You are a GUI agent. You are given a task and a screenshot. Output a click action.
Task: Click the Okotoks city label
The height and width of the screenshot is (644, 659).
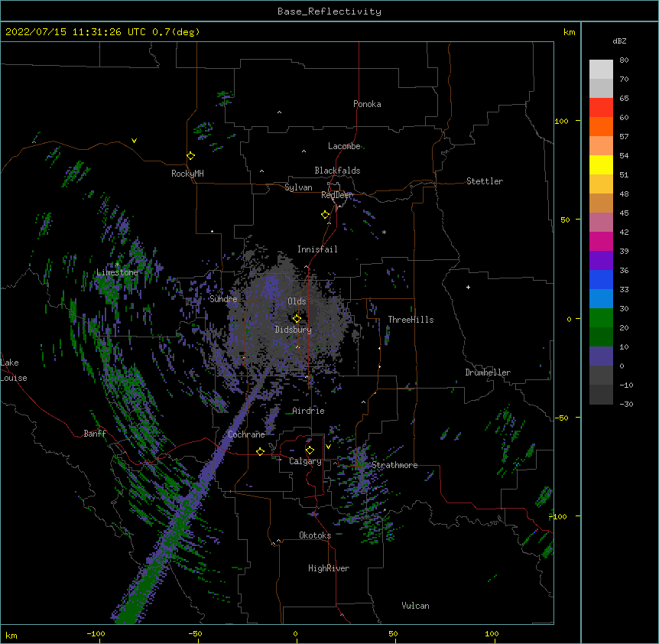pyautogui.click(x=315, y=535)
